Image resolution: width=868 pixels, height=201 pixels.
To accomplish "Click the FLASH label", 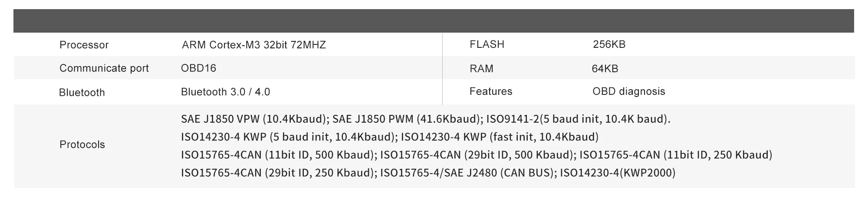I will 487,44.
